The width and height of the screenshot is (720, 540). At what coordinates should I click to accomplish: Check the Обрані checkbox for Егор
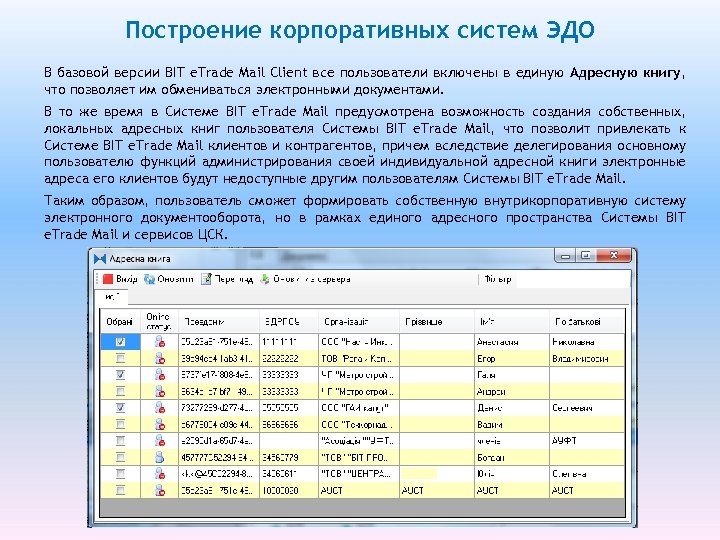tap(120, 358)
